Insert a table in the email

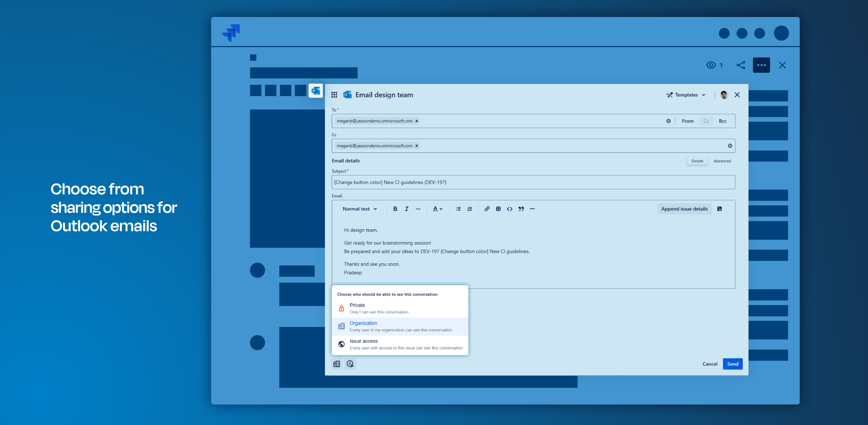pos(498,209)
